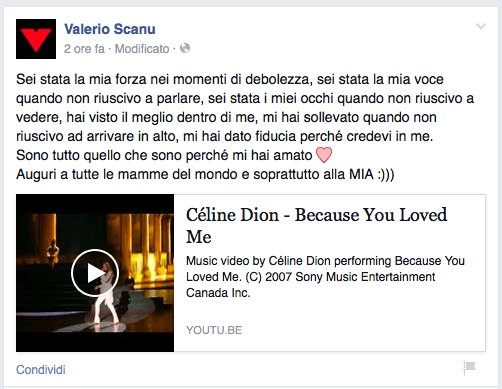This screenshot has height=389, width=502.
Task: Click the globe public privacy icon
Action: [185, 48]
